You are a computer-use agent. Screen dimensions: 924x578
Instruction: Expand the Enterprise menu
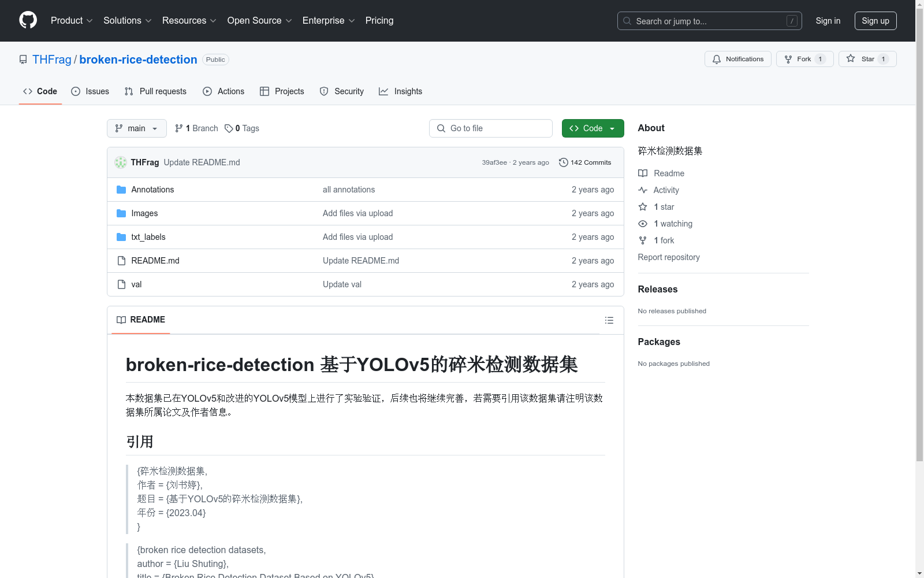click(329, 20)
